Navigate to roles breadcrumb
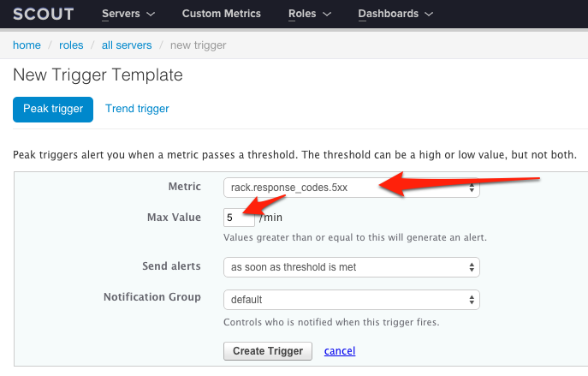This screenshot has width=588, height=376. pos(71,45)
